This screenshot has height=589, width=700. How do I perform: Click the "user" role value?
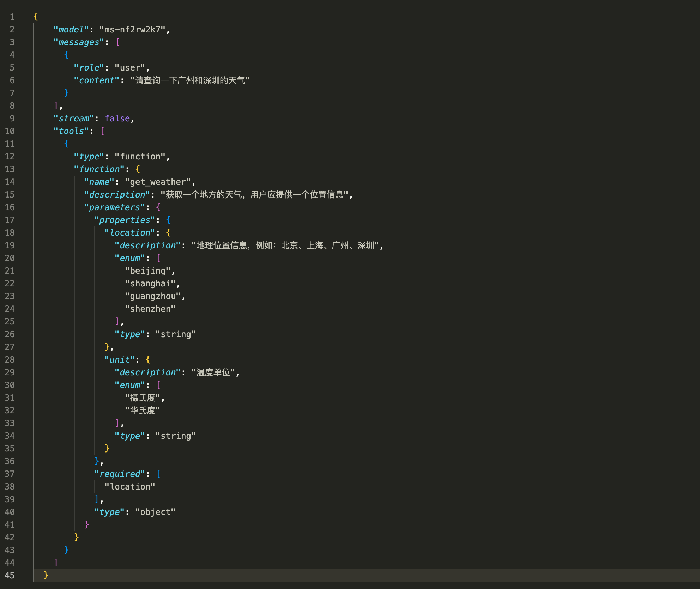130,68
